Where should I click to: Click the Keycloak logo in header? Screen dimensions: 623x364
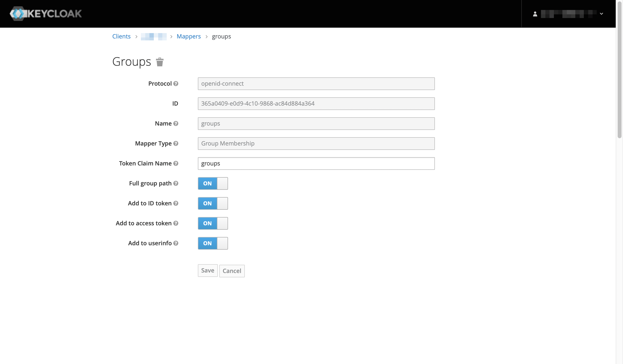pyautogui.click(x=46, y=14)
